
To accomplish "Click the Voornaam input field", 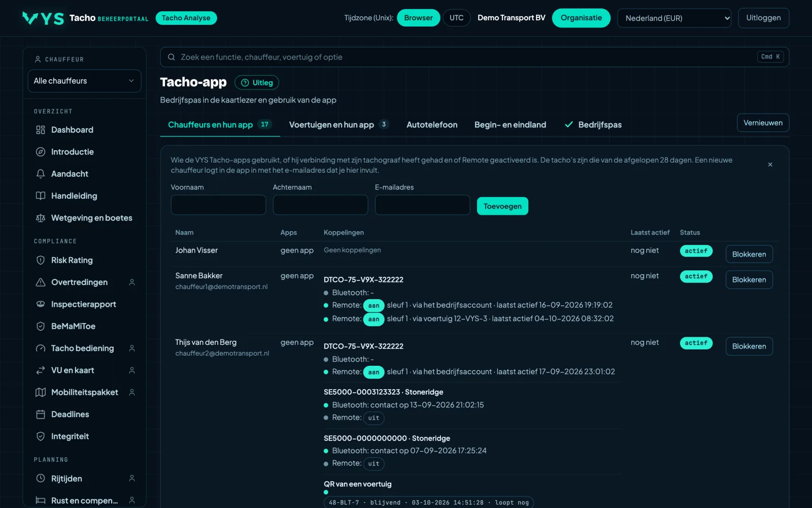I will tap(218, 205).
